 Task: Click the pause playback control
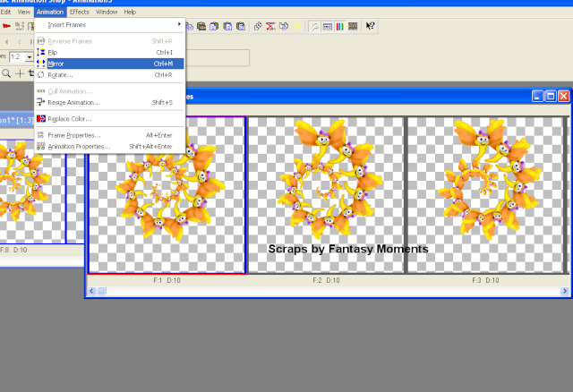click(x=31, y=42)
